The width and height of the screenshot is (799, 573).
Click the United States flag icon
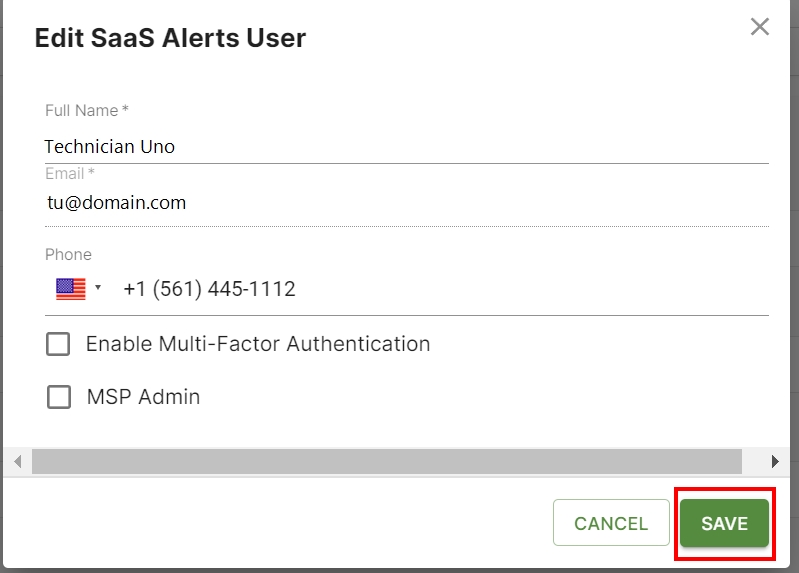(71, 289)
